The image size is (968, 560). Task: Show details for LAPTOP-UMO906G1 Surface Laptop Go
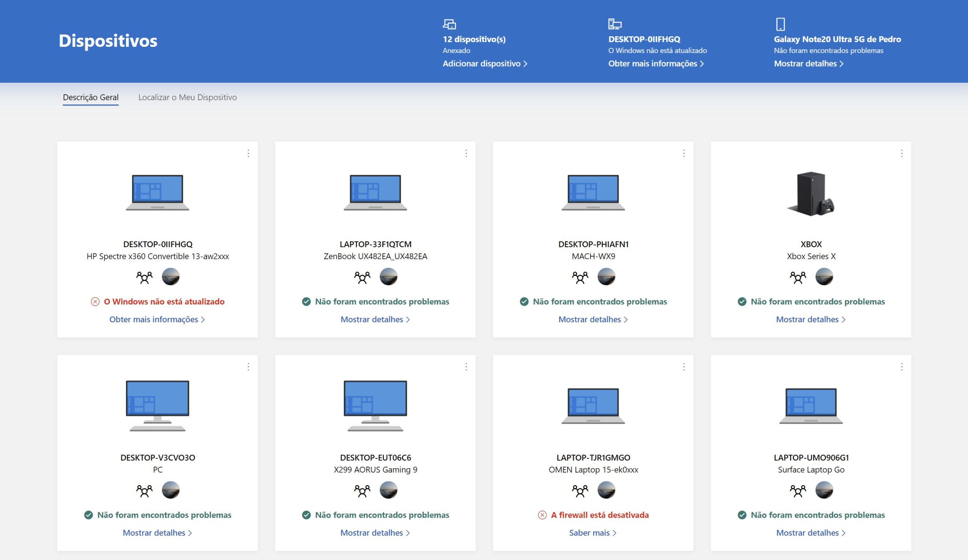(x=811, y=533)
